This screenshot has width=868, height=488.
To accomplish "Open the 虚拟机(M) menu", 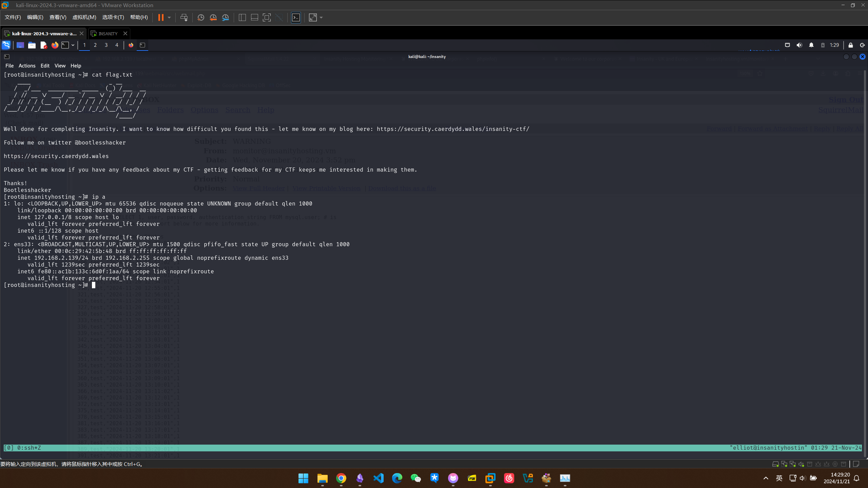I will (x=84, y=17).
